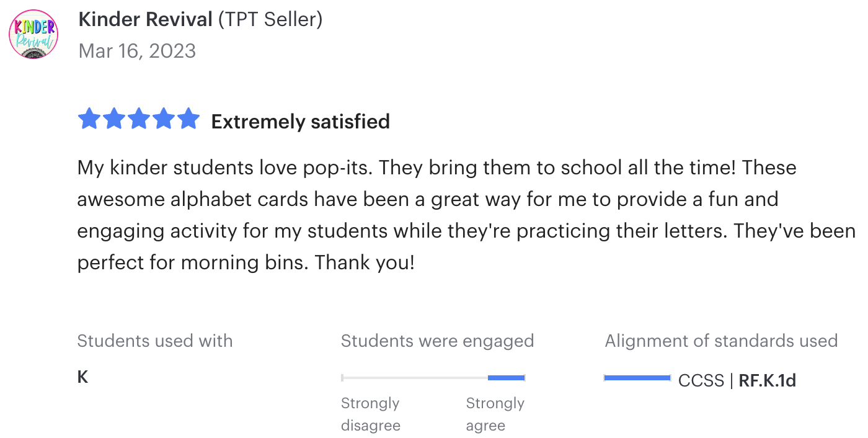This screenshot has height=438, width=868.
Task: Click the blue standards alignment bar
Action: tap(637, 377)
